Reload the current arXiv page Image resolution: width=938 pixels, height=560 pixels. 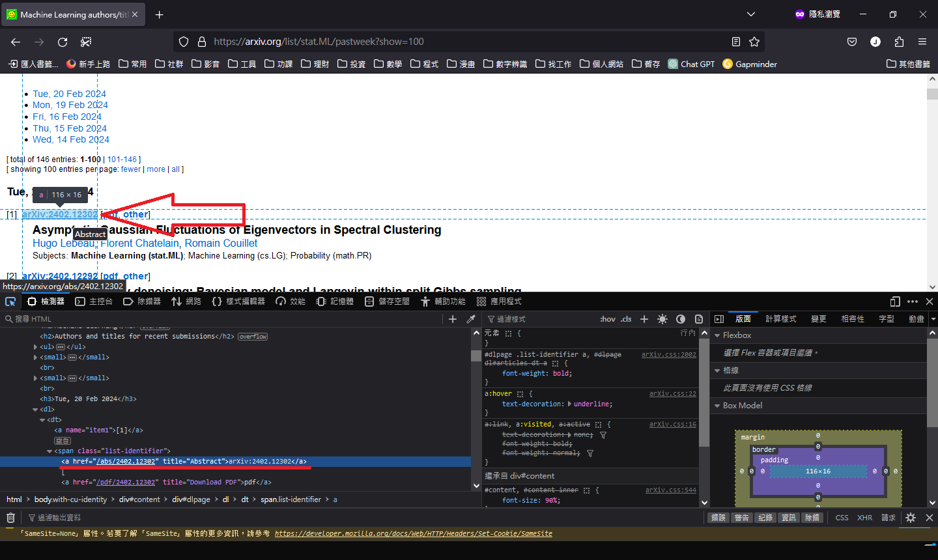pyautogui.click(x=63, y=42)
